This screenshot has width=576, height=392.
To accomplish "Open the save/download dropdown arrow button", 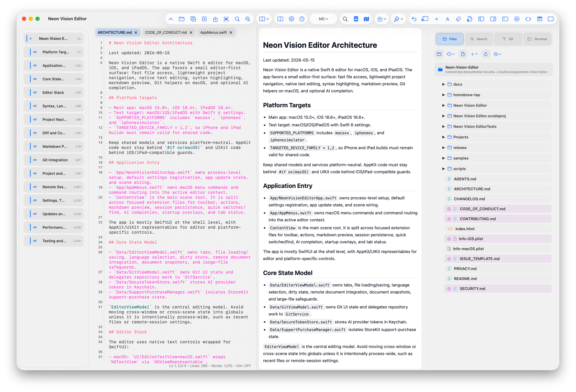I will 382,19.
